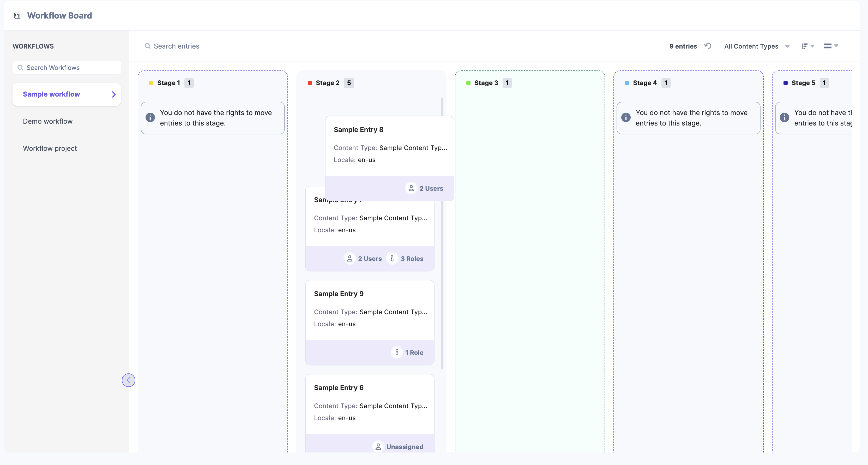Image resolution: width=868 pixels, height=465 pixels.
Task: Click the Stage 2 column scrollbar
Action: 442,233
